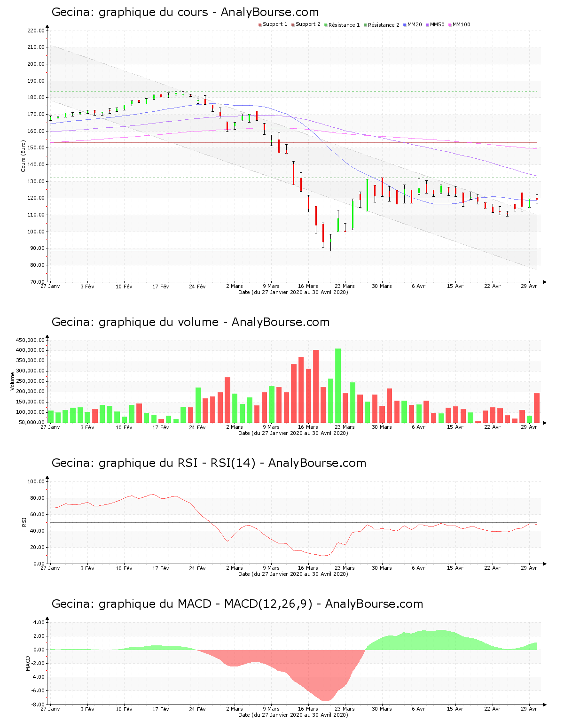Click the 4.00 MACD axis value
Screen dimensions: 564x728
(39, 622)
